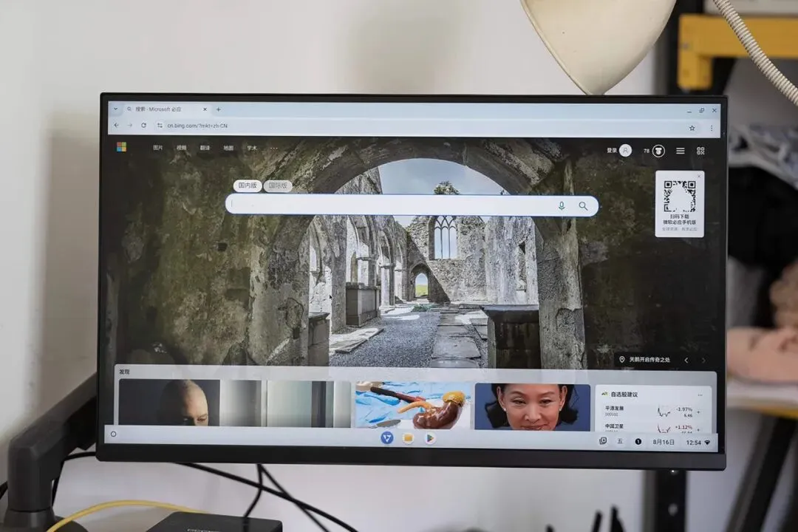Bookmark this page with star icon
The width and height of the screenshot is (798, 532).
(692, 129)
